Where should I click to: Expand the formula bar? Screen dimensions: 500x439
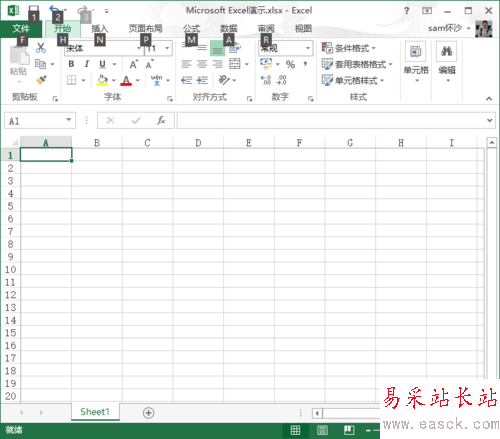click(x=489, y=120)
